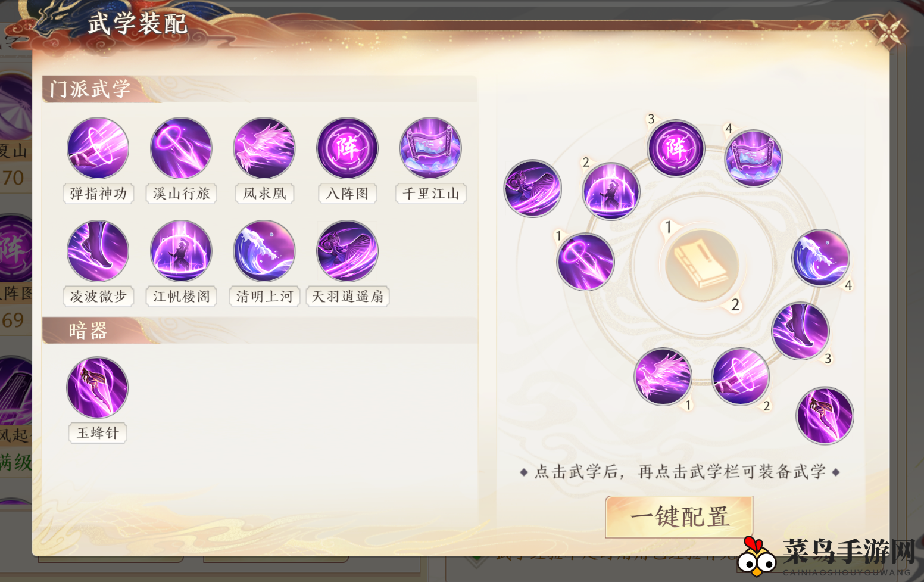The width and height of the screenshot is (924, 582).
Task: Close the 武学装配 panel
Action: click(888, 30)
